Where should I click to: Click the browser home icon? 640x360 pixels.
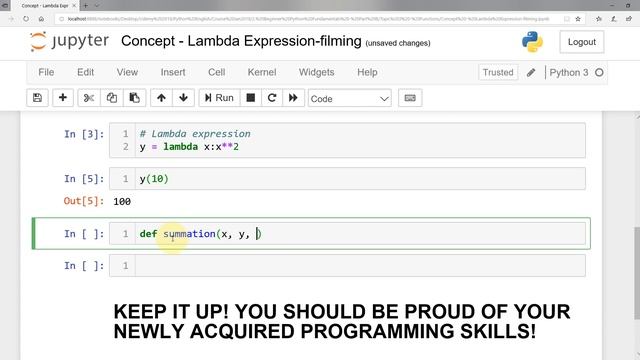pos(41,19)
